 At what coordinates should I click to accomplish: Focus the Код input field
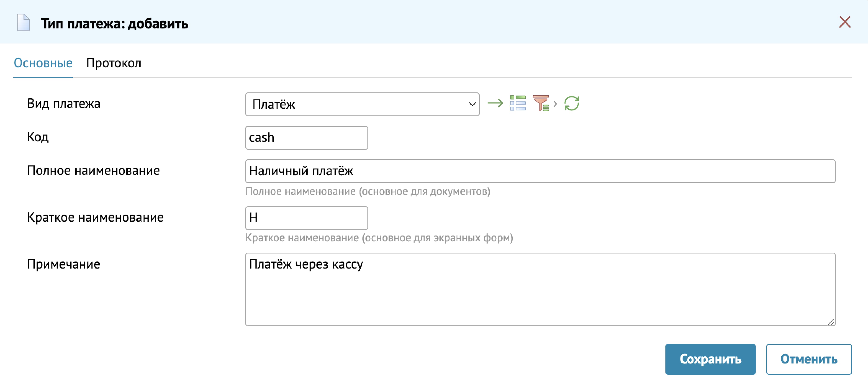click(307, 138)
